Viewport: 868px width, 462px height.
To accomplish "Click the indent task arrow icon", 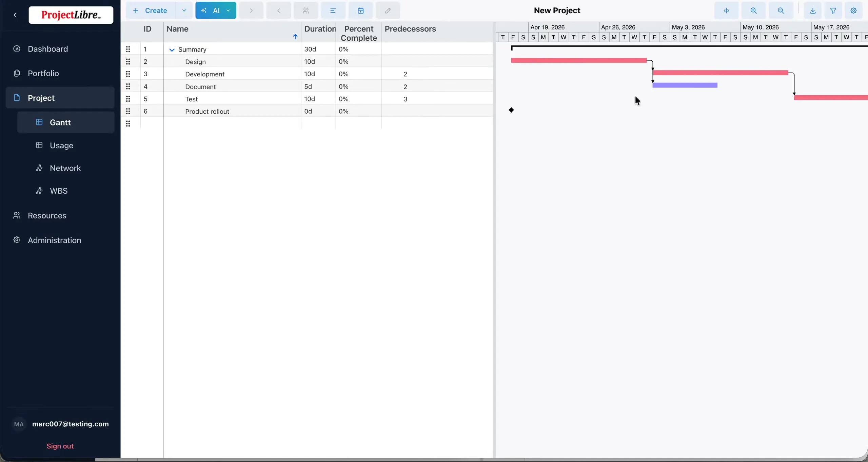I will click(x=251, y=11).
